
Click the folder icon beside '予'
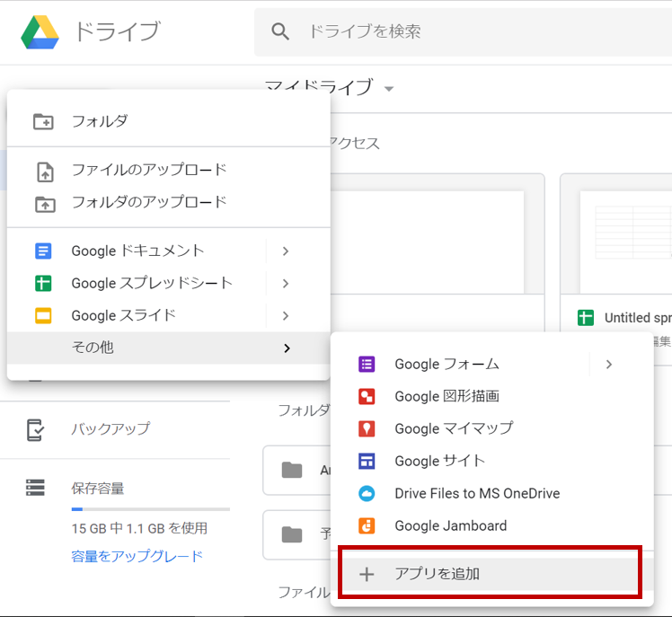[x=292, y=534]
